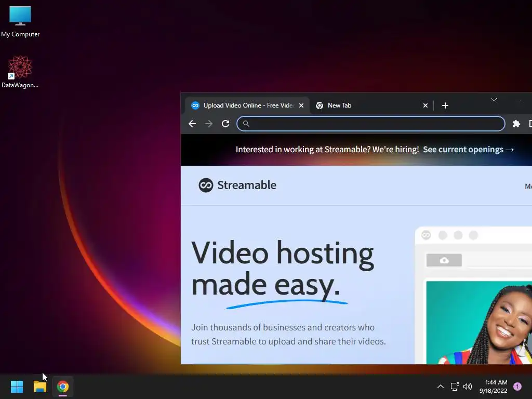Click Streamable icon in the mockup window
532x399 pixels.
[x=426, y=235]
